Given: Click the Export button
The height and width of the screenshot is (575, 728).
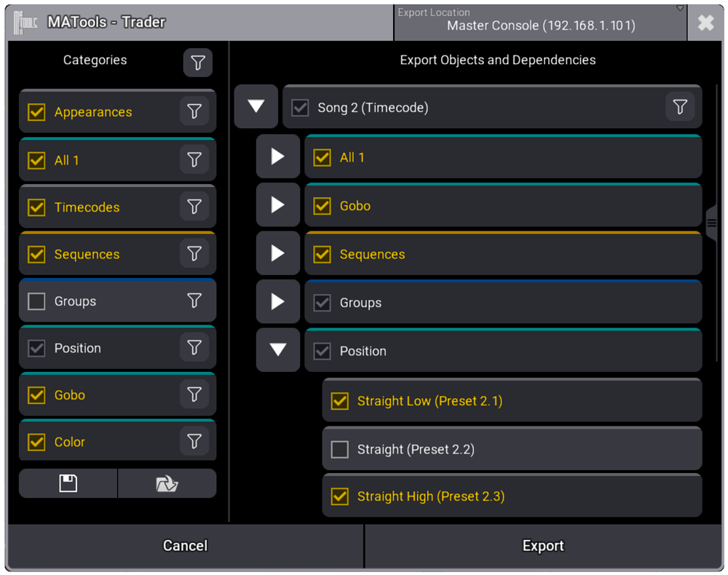Looking at the screenshot, I should pos(543,546).
